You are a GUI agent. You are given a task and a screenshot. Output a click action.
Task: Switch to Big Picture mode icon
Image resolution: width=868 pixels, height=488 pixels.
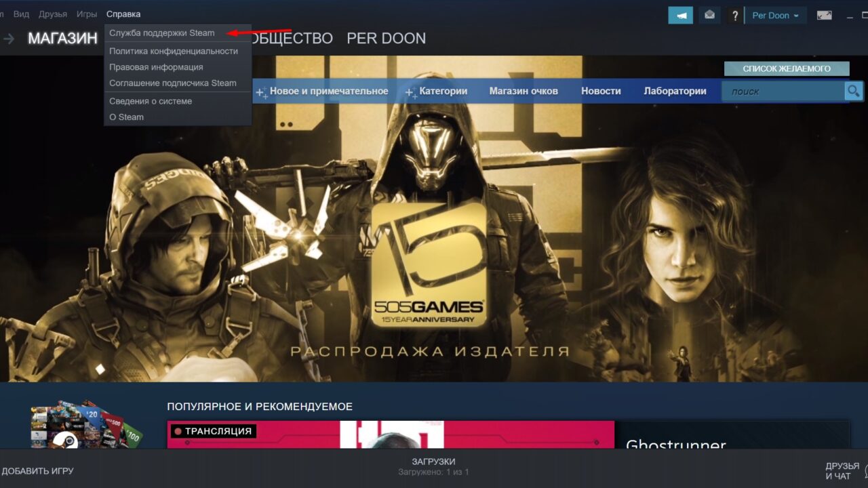click(824, 15)
